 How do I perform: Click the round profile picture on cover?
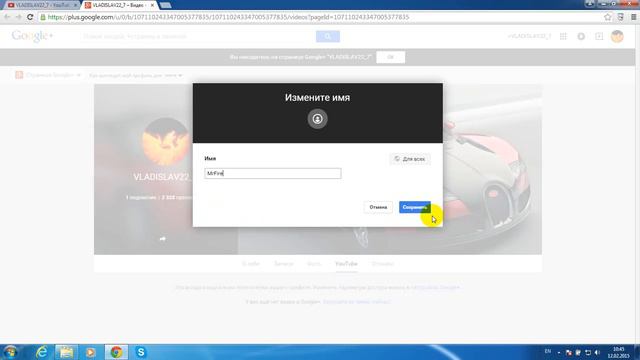pos(165,142)
